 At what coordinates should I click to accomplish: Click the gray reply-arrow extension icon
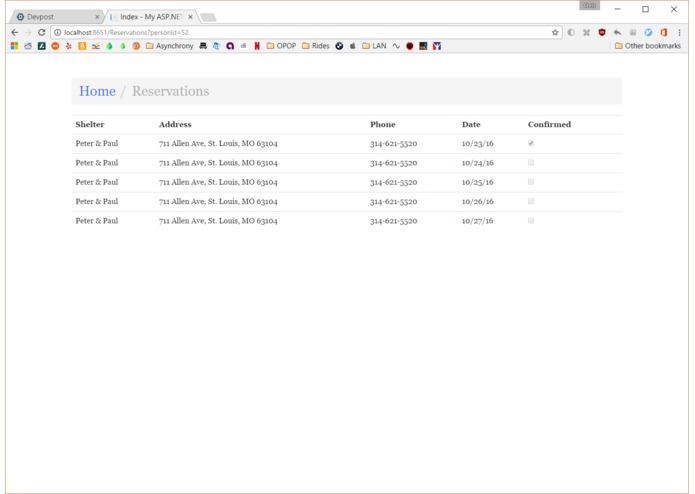coord(617,32)
